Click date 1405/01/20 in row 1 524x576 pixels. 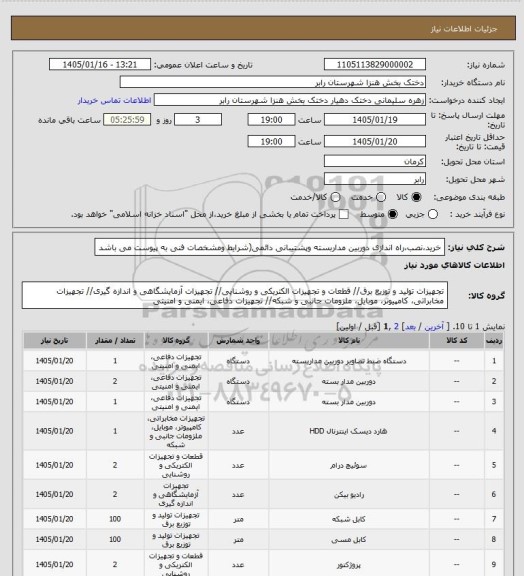click(x=54, y=361)
